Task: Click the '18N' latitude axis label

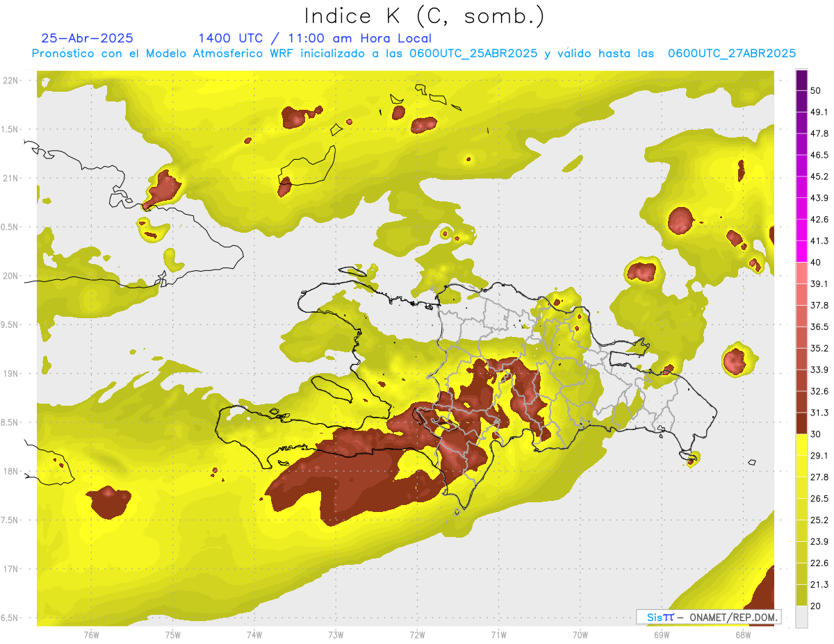Action: (x=11, y=472)
